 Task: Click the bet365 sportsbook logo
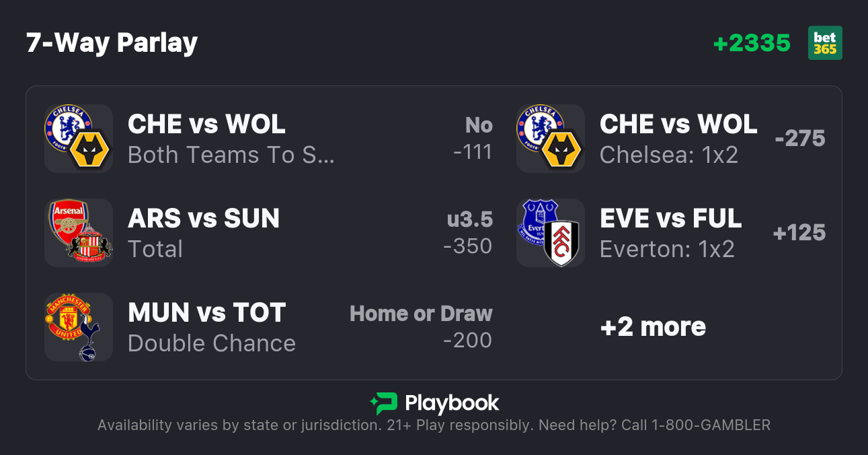pyautogui.click(x=825, y=43)
